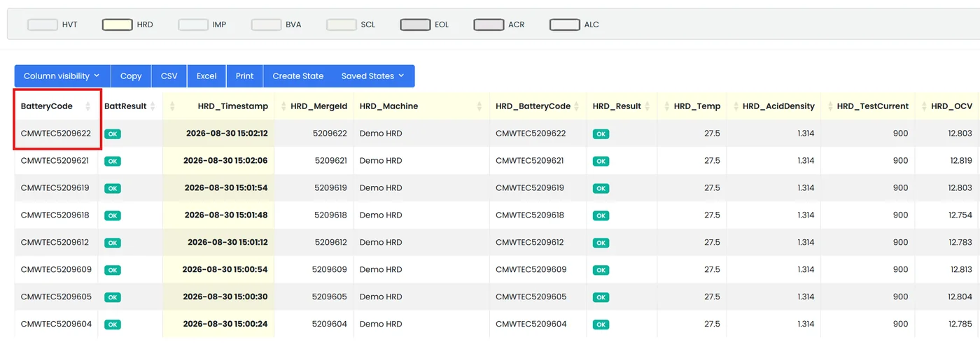This screenshot has height=349, width=980.
Task: Click timestamp 2026-08-30 15:00:30
Action: click(x=225, y=297)
